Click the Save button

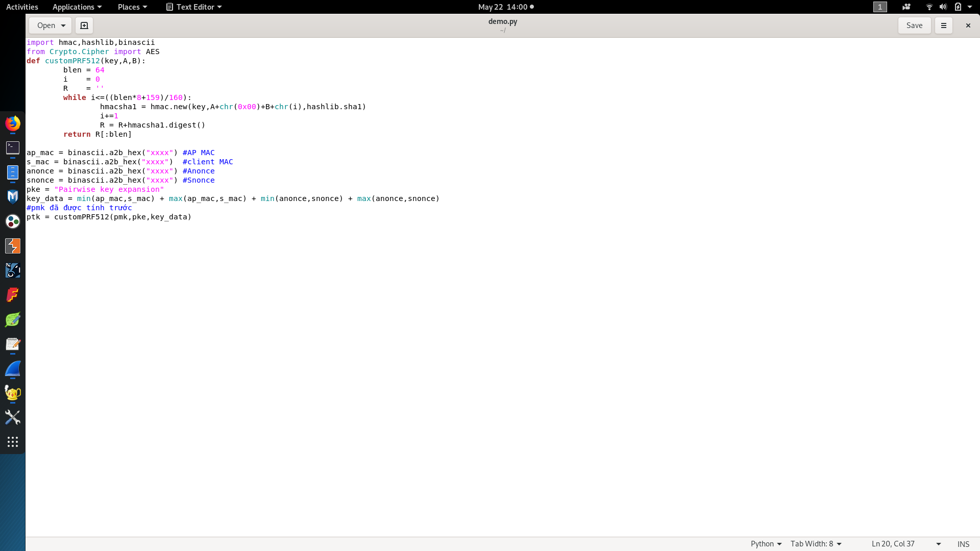(x=914, y=26)
